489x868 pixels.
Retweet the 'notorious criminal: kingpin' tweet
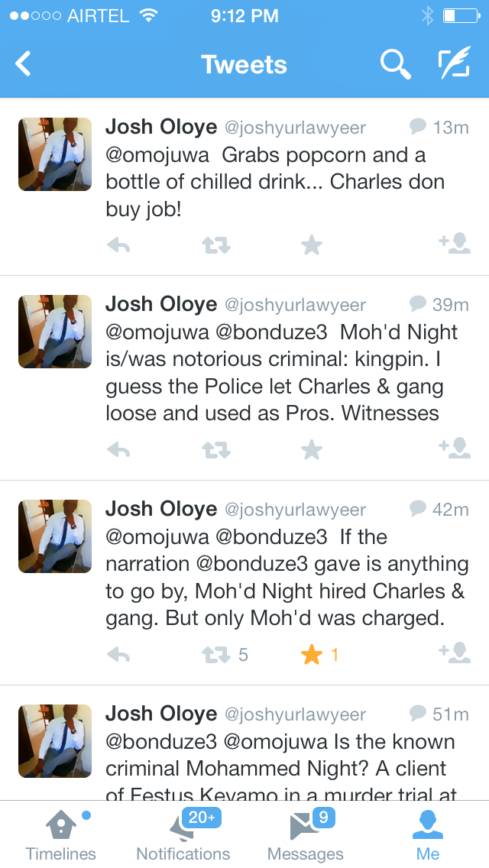coord(215,450)
